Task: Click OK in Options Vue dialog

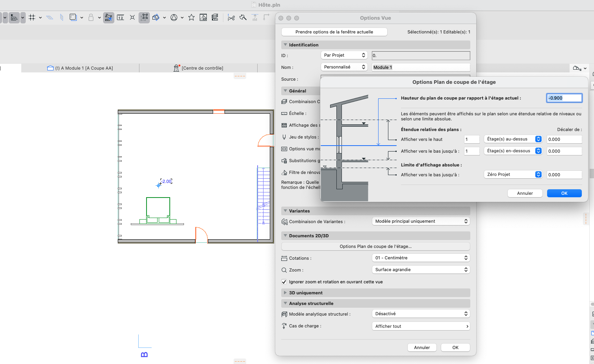Action: point(455,347)
